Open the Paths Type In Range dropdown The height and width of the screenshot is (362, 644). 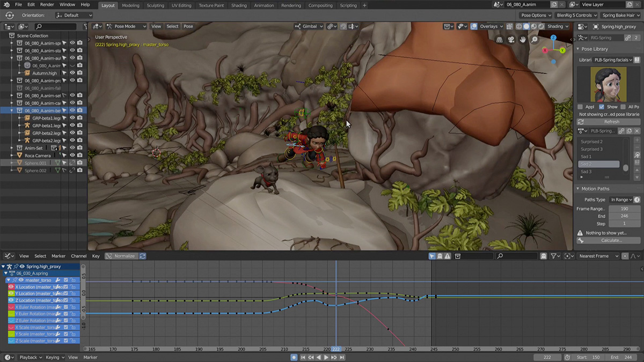tap(621, 200)
